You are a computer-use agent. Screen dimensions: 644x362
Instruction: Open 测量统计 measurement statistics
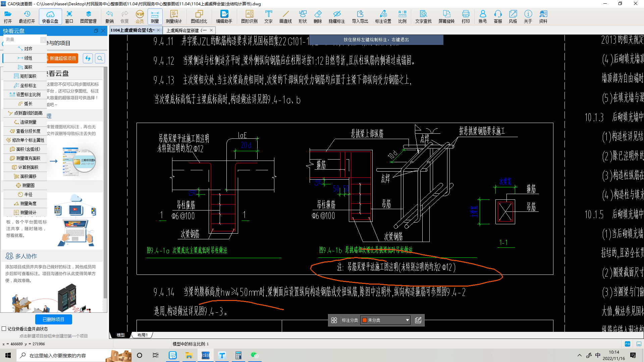174,16
